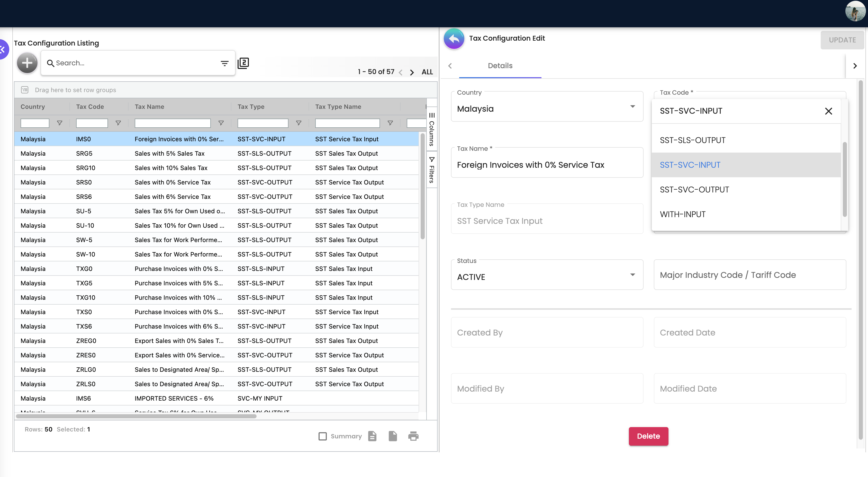The image size is (868, 477).
Task: Open the Tax Code column filter icon
Action: point(118,123)
